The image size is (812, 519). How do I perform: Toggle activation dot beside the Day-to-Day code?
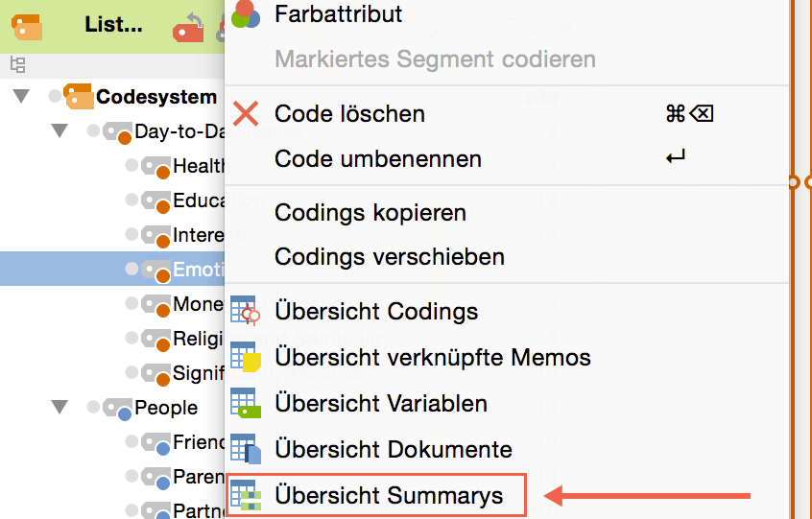tap(93, 130)
